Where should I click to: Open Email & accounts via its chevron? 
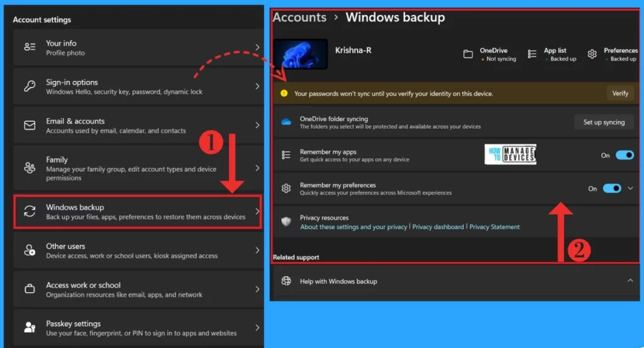click(257, 125)
